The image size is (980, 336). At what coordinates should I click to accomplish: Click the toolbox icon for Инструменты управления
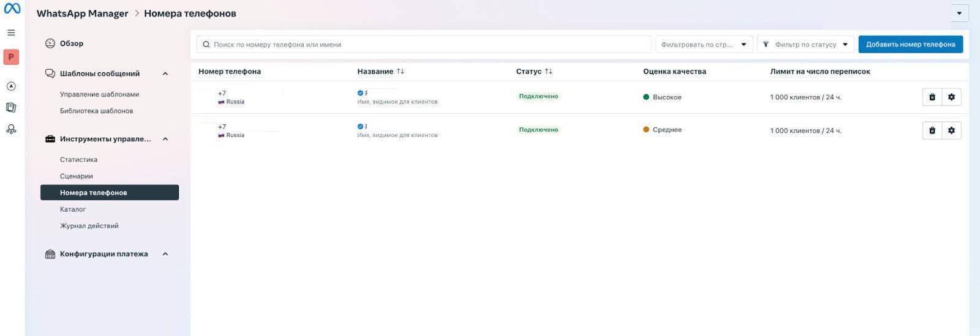50,139
